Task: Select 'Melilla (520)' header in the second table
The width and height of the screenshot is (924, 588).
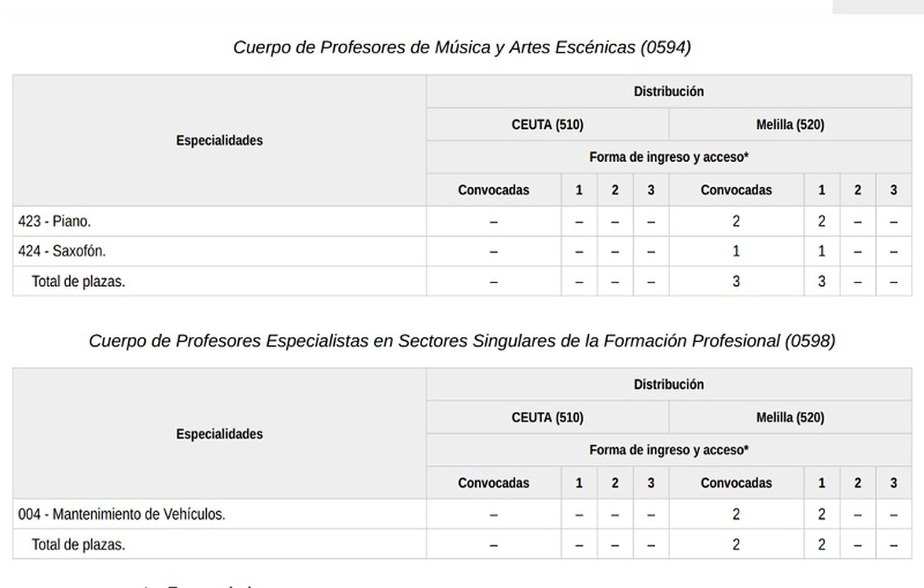Action: [789, 418]
